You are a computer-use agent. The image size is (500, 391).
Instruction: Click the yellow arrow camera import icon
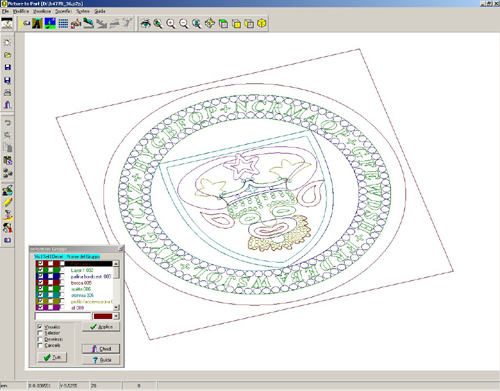point(25,23)
